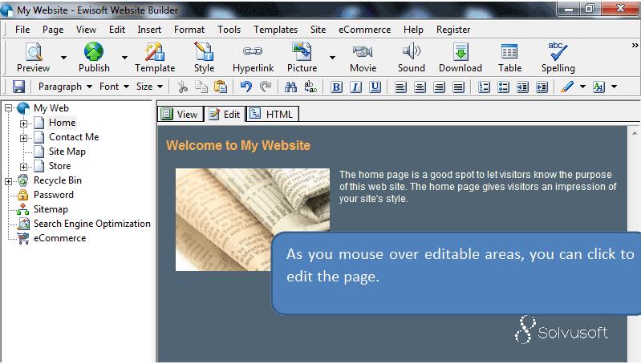
Task: Open the Size dropdown
Action: pos(149,87)
